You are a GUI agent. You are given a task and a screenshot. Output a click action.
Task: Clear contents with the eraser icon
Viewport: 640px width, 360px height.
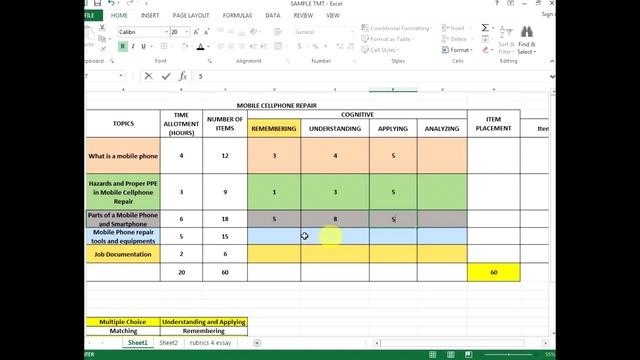485,50
